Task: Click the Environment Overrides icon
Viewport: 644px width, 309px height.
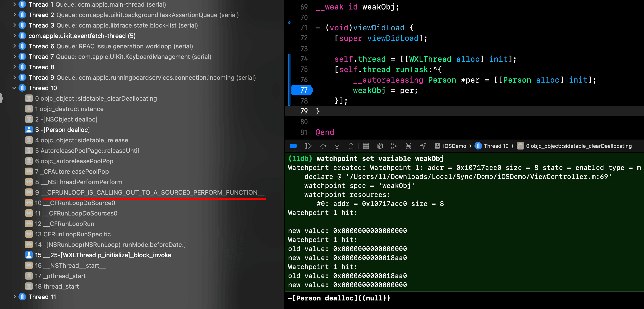Action: (409, 146)
